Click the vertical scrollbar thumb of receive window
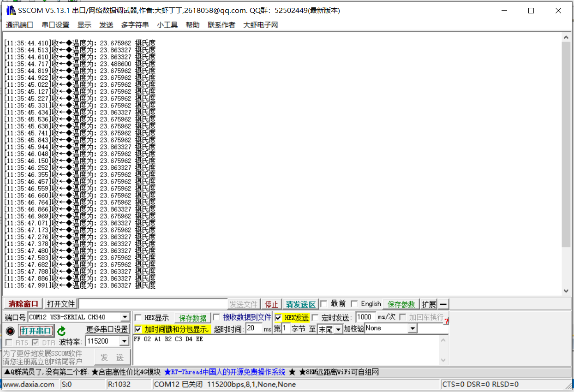This screenshot has width=574, height=392. [566, 144]
